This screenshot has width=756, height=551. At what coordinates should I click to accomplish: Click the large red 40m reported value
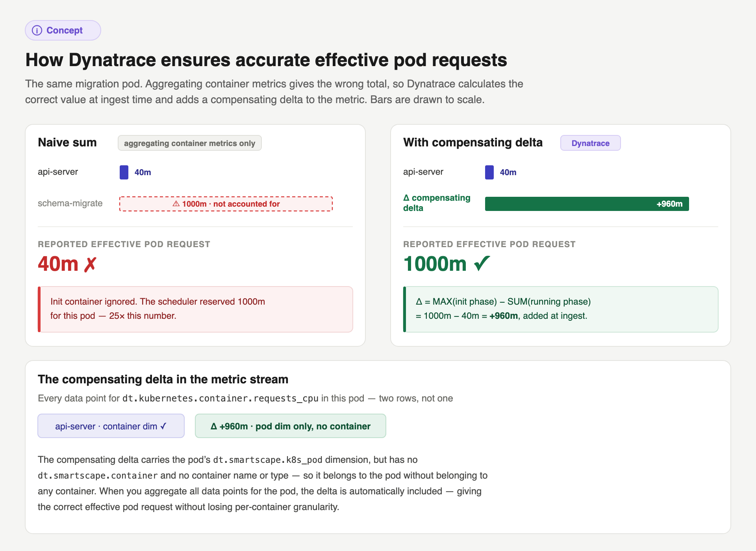(58, 264)
